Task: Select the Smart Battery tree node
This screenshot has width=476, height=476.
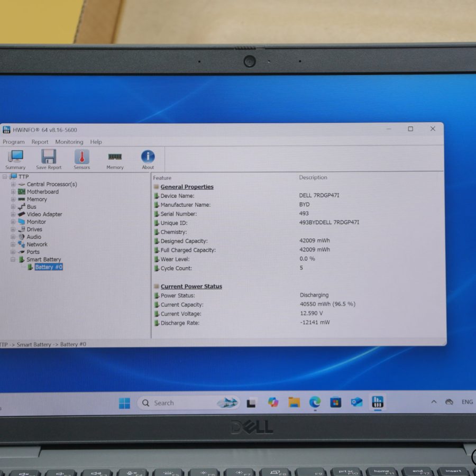Action: point(44,260)
